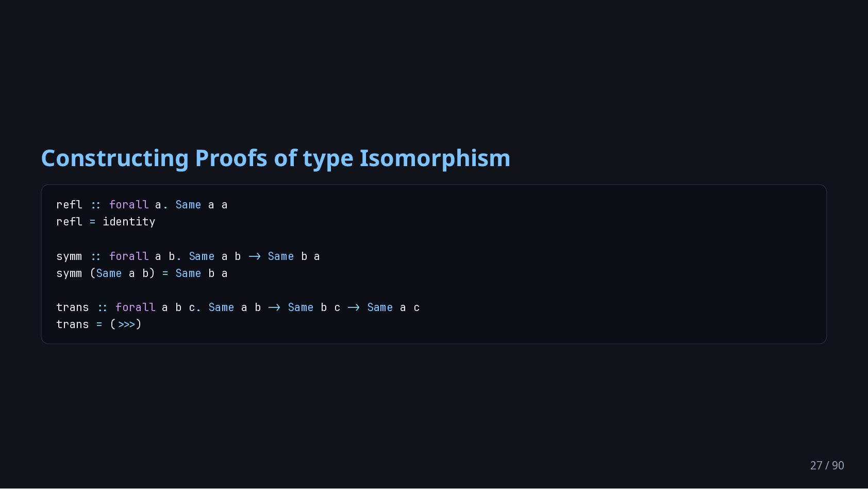Click the slide counter 27 / 90
This screenshot has width=868, height=489.
tap(827, 465)
